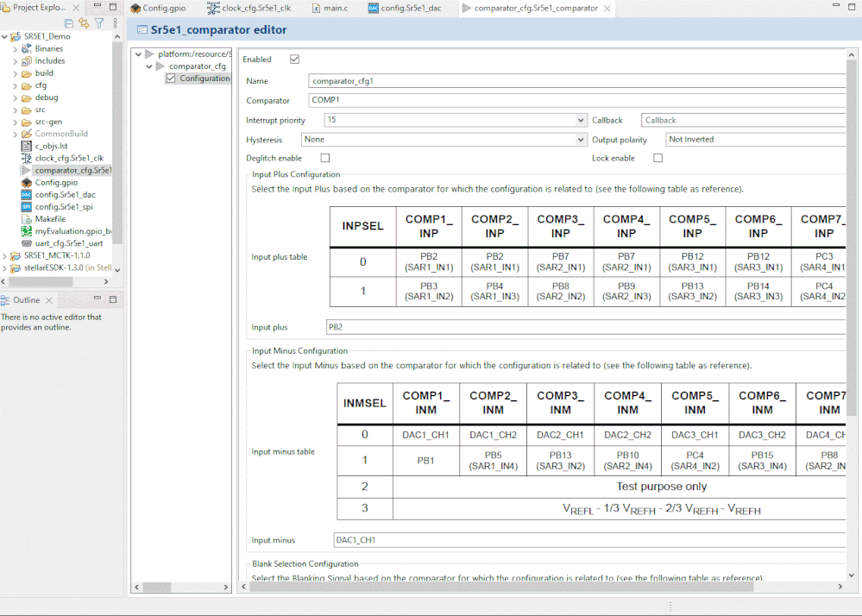The height and width of the screenshot is (616, 862).
Task: Expand the debug folder
Action: (x=16, y=97)
